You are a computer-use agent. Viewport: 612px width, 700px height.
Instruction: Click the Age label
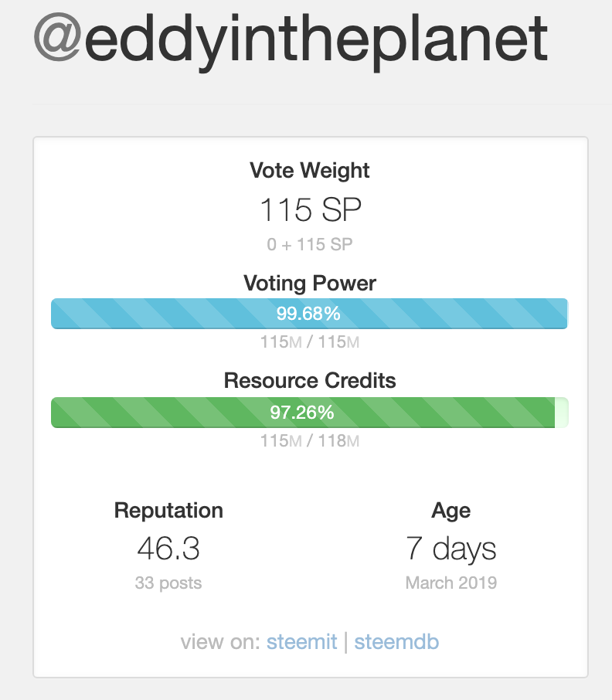point(451,511)
